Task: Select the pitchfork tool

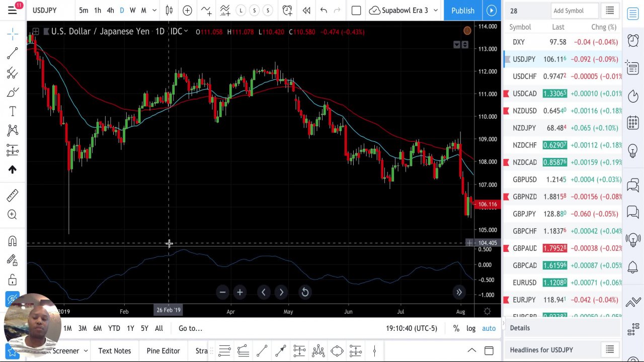Action: click(13, 73)
